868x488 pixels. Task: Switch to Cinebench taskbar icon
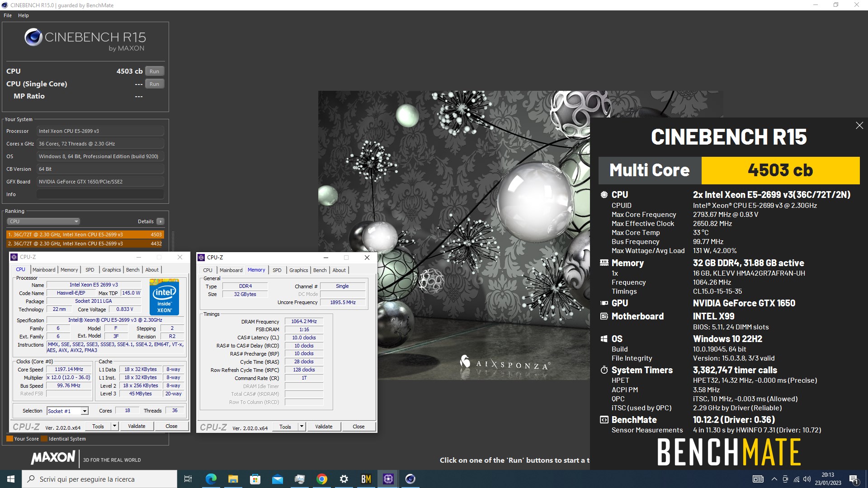(410, 479)
